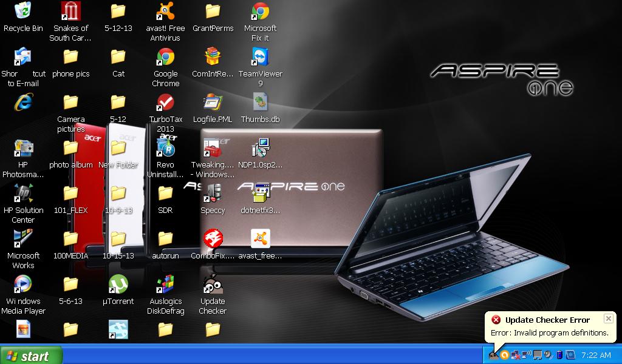
Task: Launch the TurboTax 2013 shortcut
Action: pyautogui.click(x=165, y=102)
